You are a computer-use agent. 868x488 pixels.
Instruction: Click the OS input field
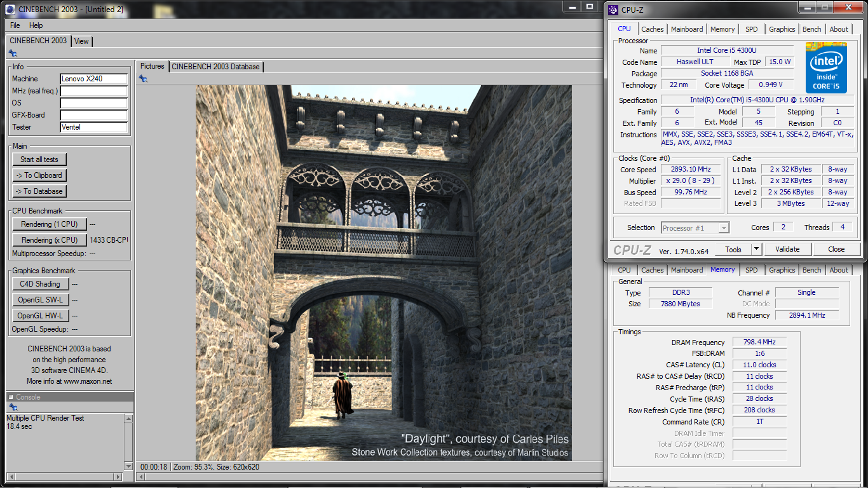(x=94, y=103)
